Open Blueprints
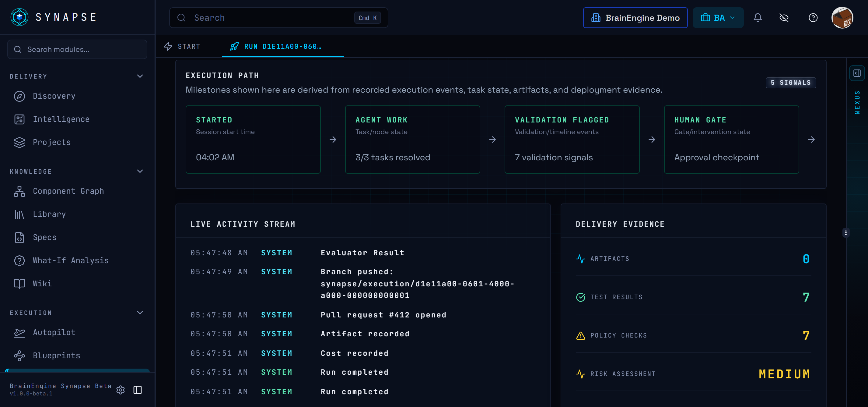 (77, 356)
